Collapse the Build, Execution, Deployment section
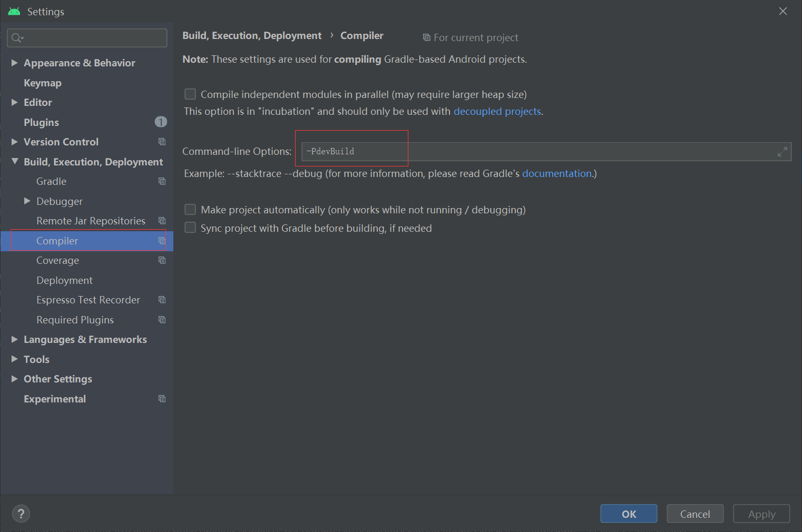Viewport: 802px width, 532px height. pos(15,161)
